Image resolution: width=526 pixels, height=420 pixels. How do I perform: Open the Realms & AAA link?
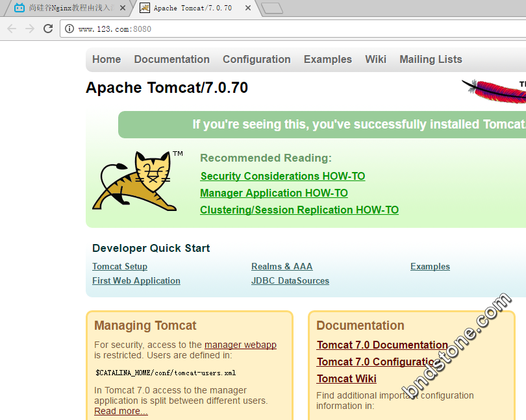pos(282,266)
